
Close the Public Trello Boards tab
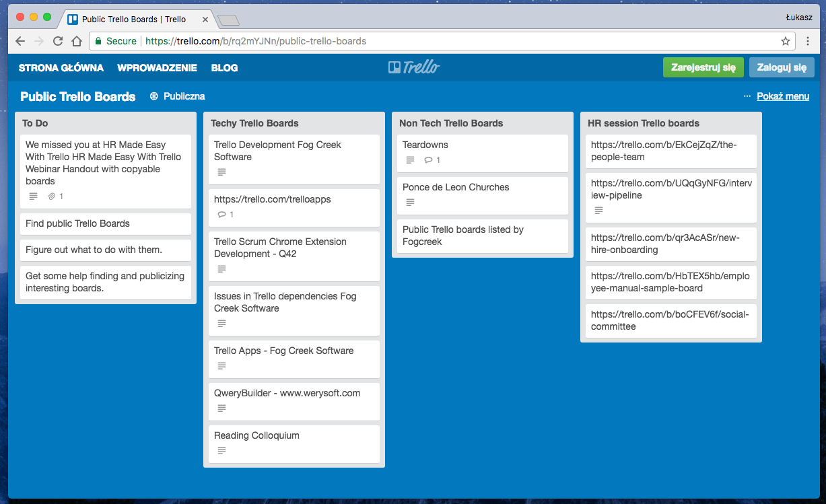click(205, 20)
